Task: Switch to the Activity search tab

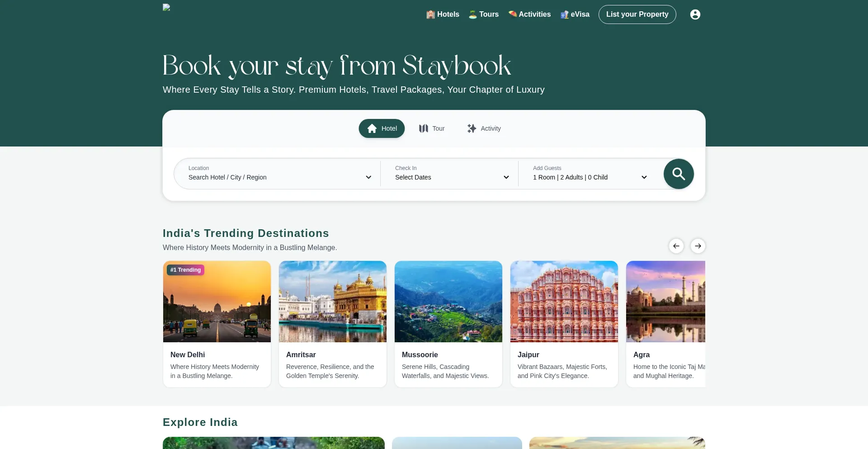Action: pos(484,128)
